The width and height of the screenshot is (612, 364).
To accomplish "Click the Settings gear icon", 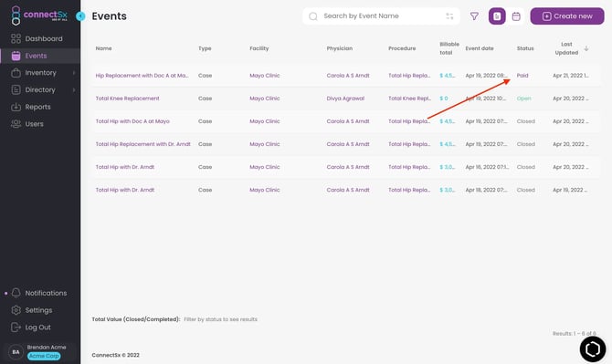I will click(16, 310).
